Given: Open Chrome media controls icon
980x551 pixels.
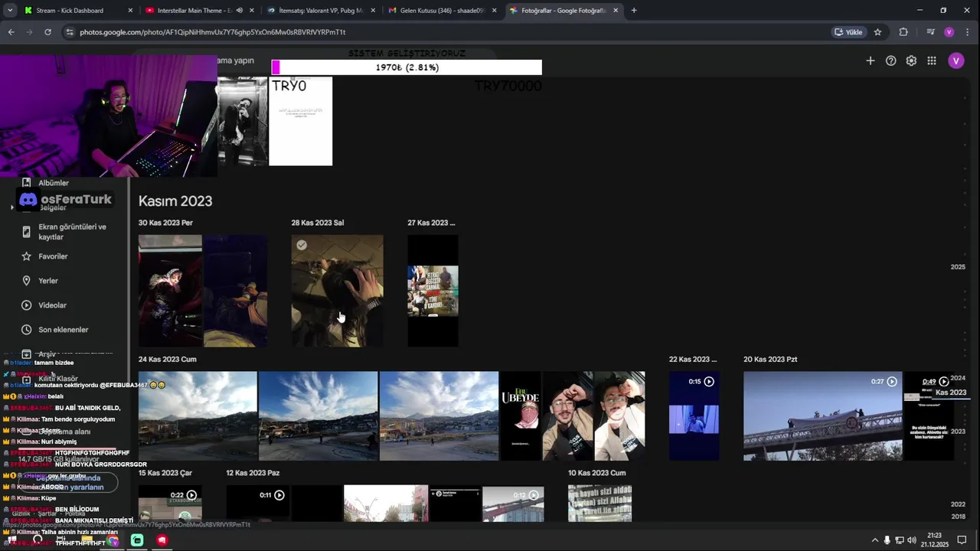Looking at the screenshot, I should tap(930, 32).
